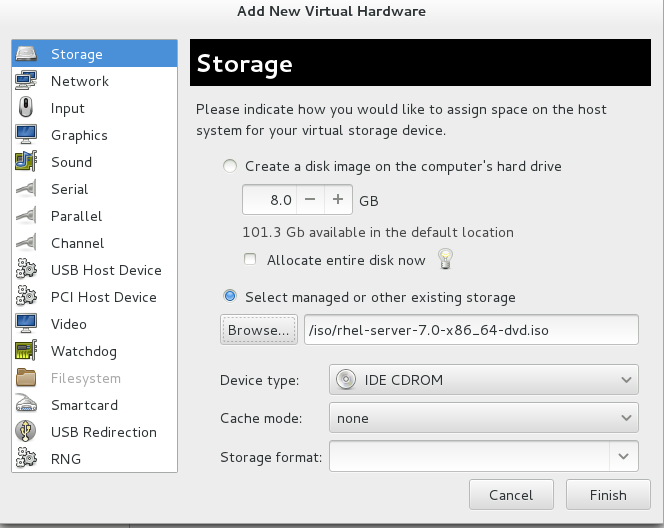The height and width of the screenshot is (528, 664).
Task: Click 'Create a disk image' label text
Action: pos(403,166)
